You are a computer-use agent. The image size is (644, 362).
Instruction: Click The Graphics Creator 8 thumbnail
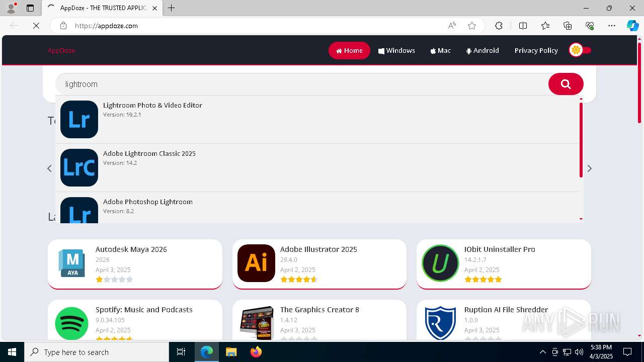pyautogui.click(x=256, y=323)
